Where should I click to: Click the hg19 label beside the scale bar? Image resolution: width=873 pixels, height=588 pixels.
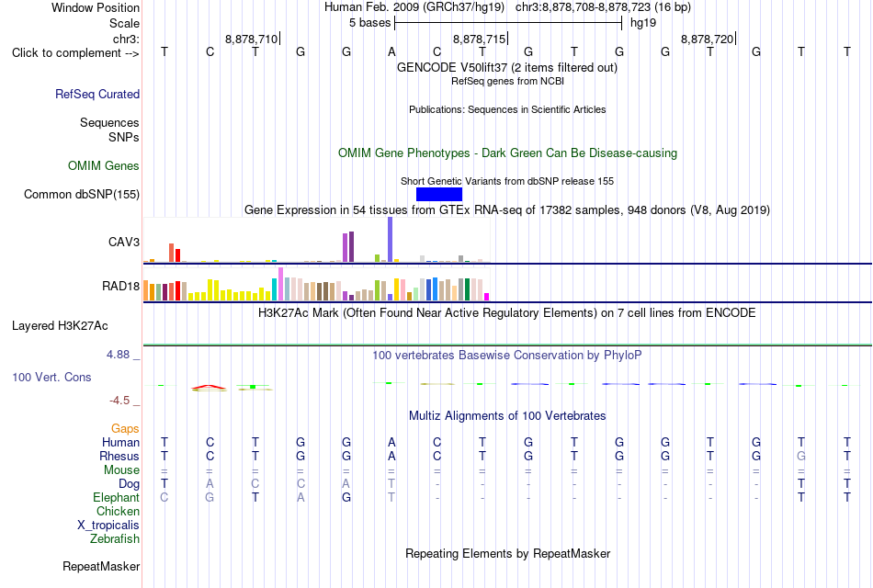click(643, 23)
